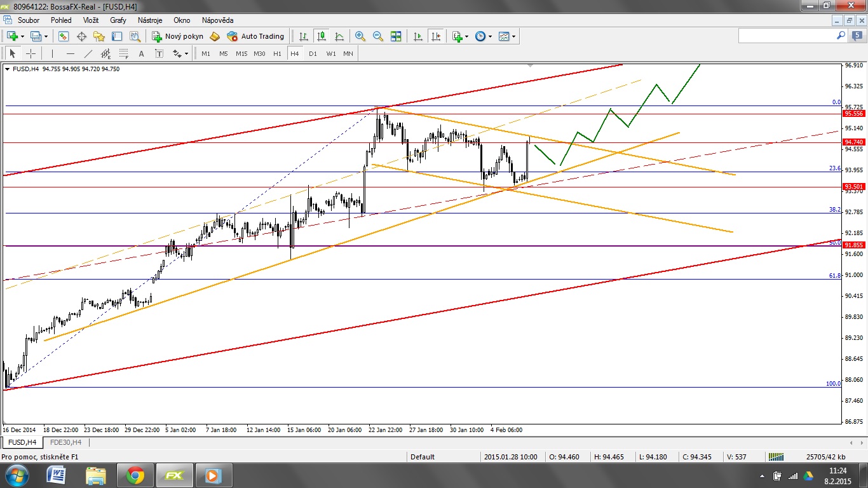Click the Nový pokyn button
The height and width of the screenshot is (488, 868).
[x=178, y=36]
